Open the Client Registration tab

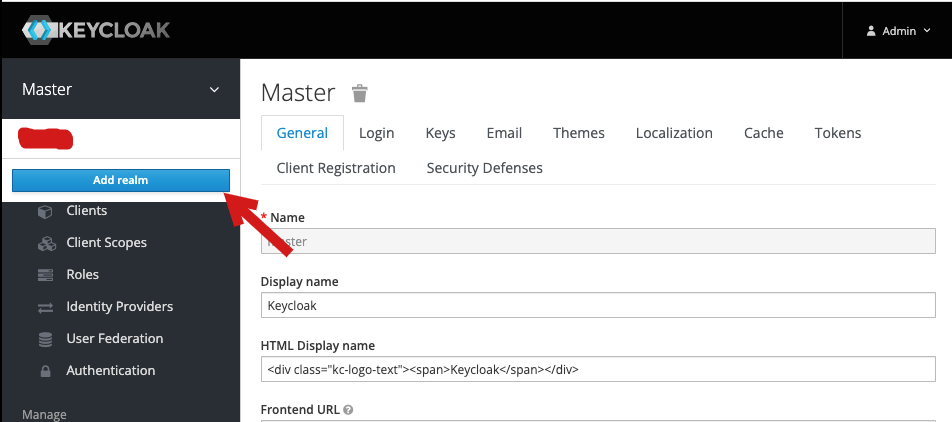pos(336,168)
